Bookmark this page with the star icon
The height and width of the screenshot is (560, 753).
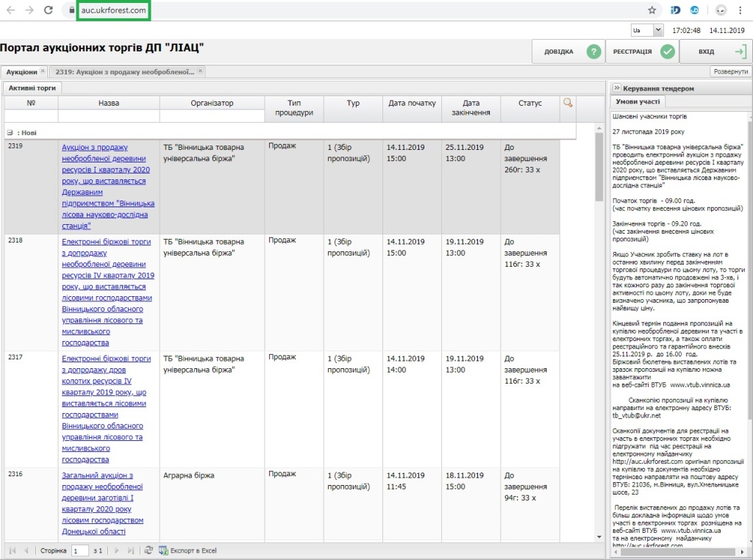pyautogui.click(x=652, y=10)
